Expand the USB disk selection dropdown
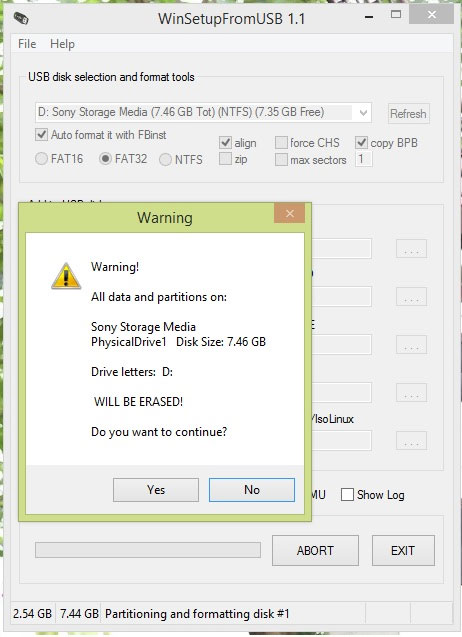462x637 pixels. pyautogui.click(x=363, y=113)
